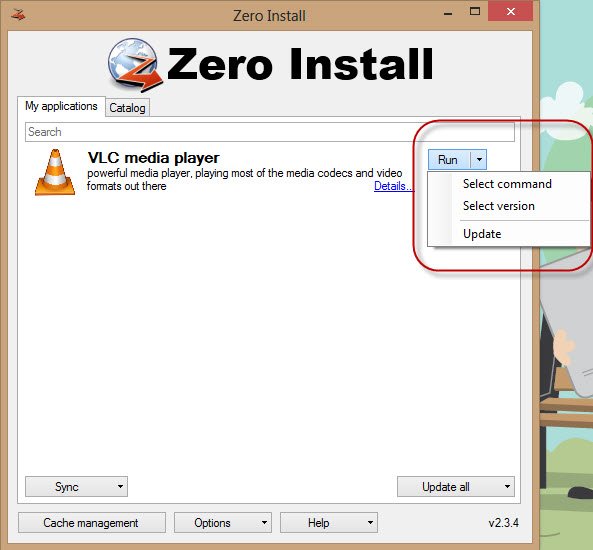Choose Select command from the menu
The height and width of the screenshot is (550, 593).
[507, 184]
